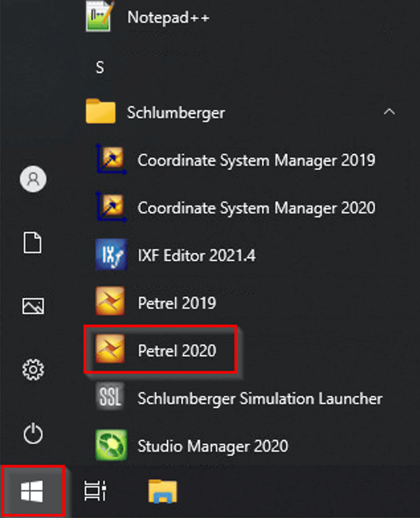The image size is (420, 518).
Task: Click the Petrel 2020 app icon
Action: click(111, 350)
